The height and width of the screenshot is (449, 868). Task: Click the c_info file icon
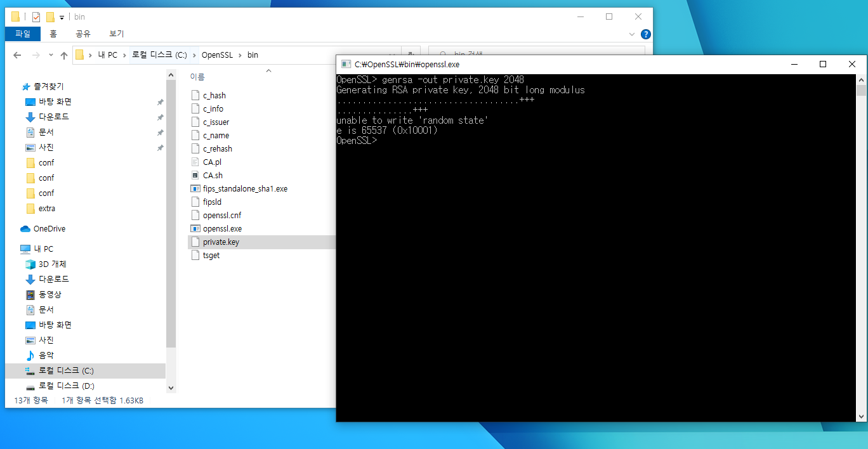click(x=195, y=108)
